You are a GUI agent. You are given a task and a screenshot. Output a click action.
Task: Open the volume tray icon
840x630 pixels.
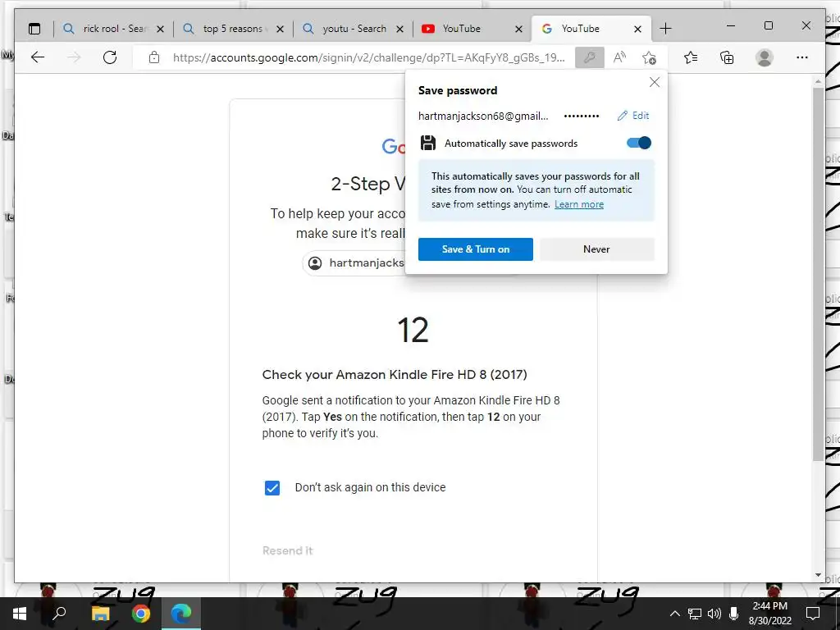(714, 614)
